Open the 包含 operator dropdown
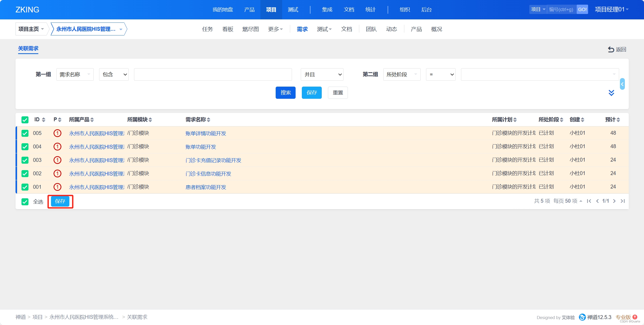This screenshot has height=325, width=644. [114, 74]
